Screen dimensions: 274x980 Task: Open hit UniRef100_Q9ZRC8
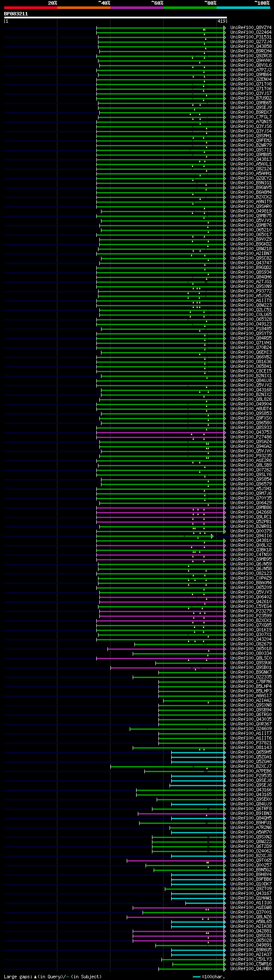pos(251,56)
